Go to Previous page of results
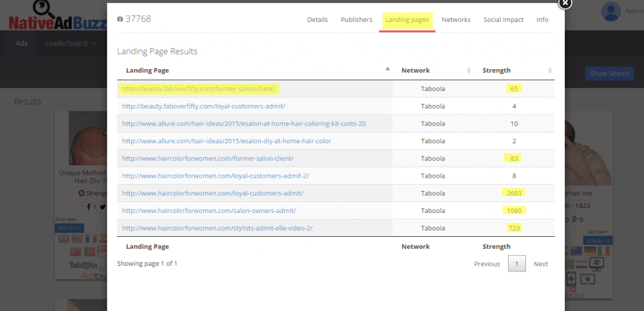Viewport: 644px width, 311px height. (487, 264)
